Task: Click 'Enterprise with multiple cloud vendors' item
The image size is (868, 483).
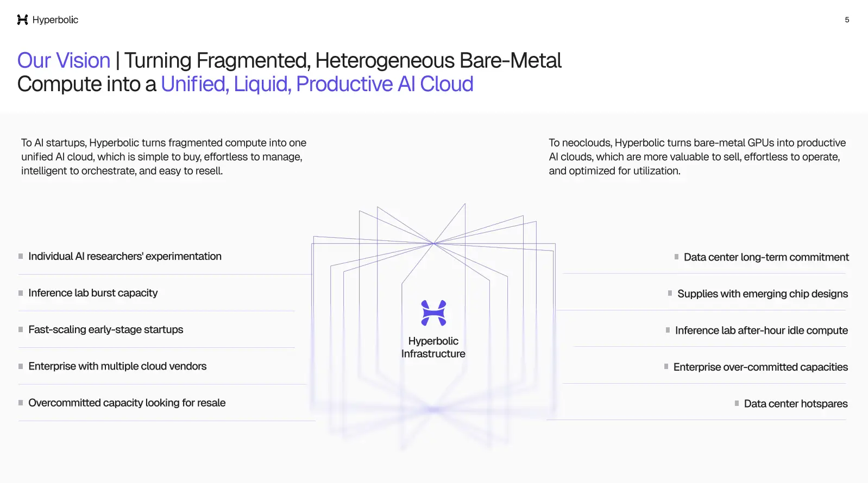Action: (x=117, y=366)
